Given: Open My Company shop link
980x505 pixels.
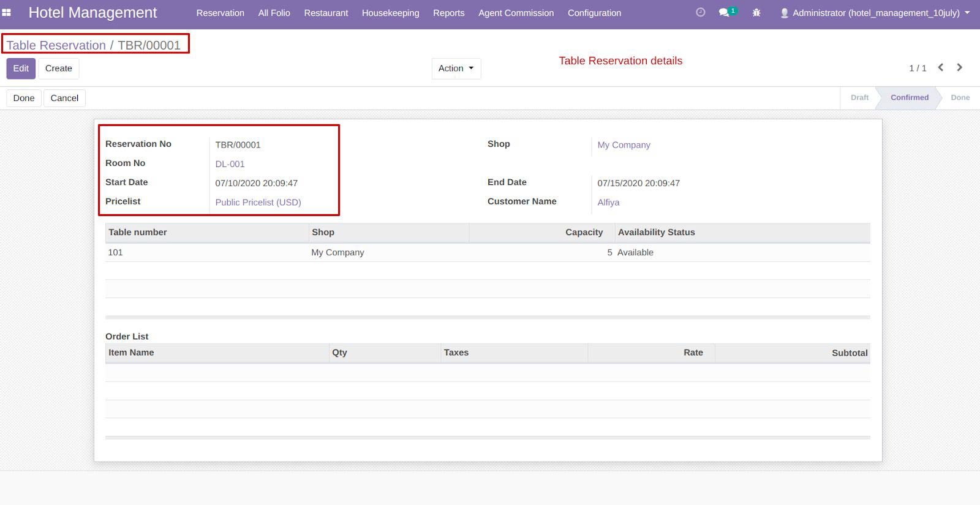Looking at the screenshot, I should [x=624, y=145].
